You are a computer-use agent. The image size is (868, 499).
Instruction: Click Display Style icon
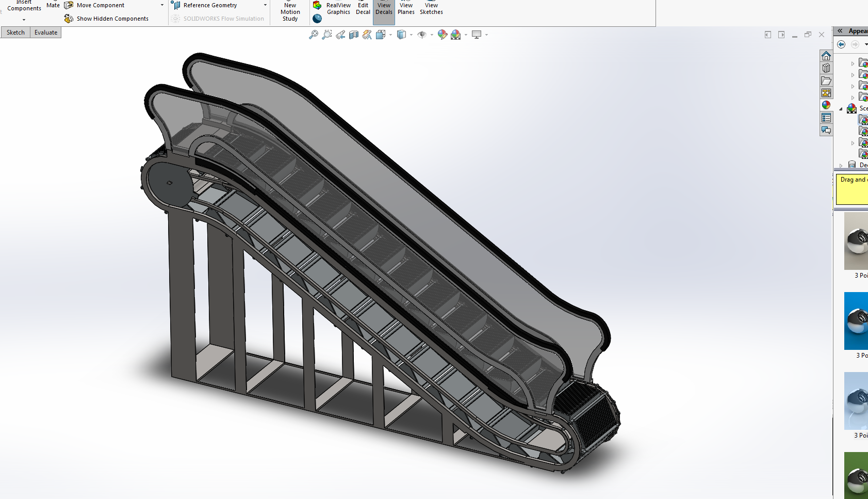pyautogui.click(x=401, y=35)
